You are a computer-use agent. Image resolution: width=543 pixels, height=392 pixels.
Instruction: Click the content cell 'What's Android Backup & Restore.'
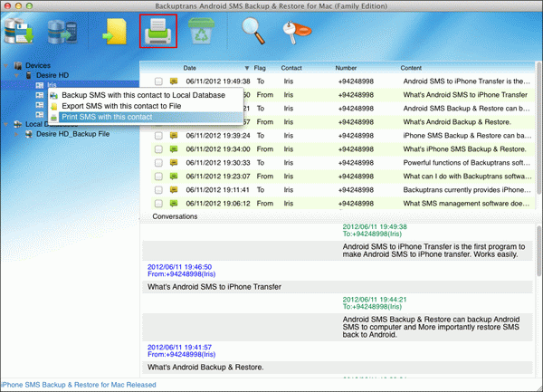457,122
